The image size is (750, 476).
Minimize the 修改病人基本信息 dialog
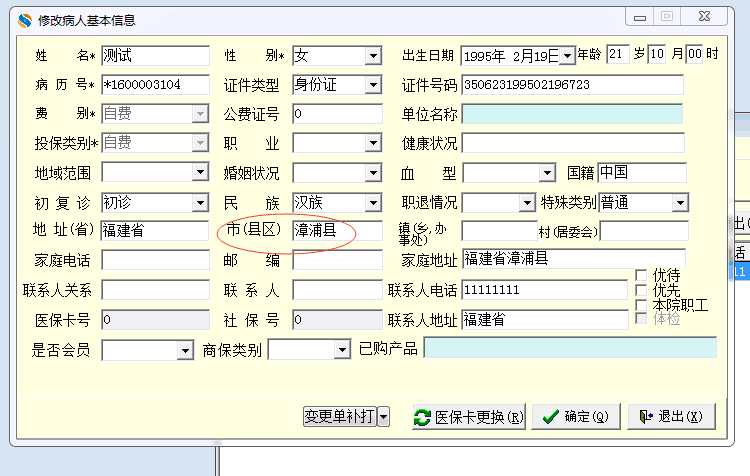click(640, 17)
